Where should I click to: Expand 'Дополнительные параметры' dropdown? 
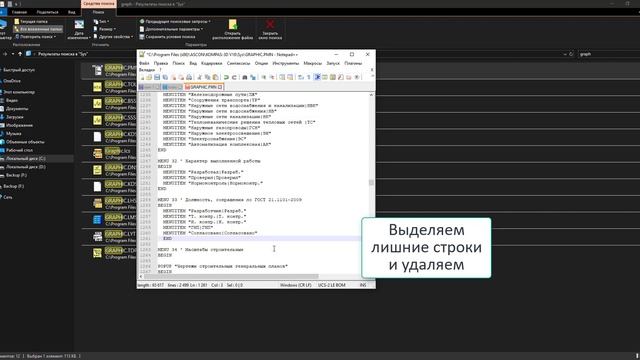[171, 29]
